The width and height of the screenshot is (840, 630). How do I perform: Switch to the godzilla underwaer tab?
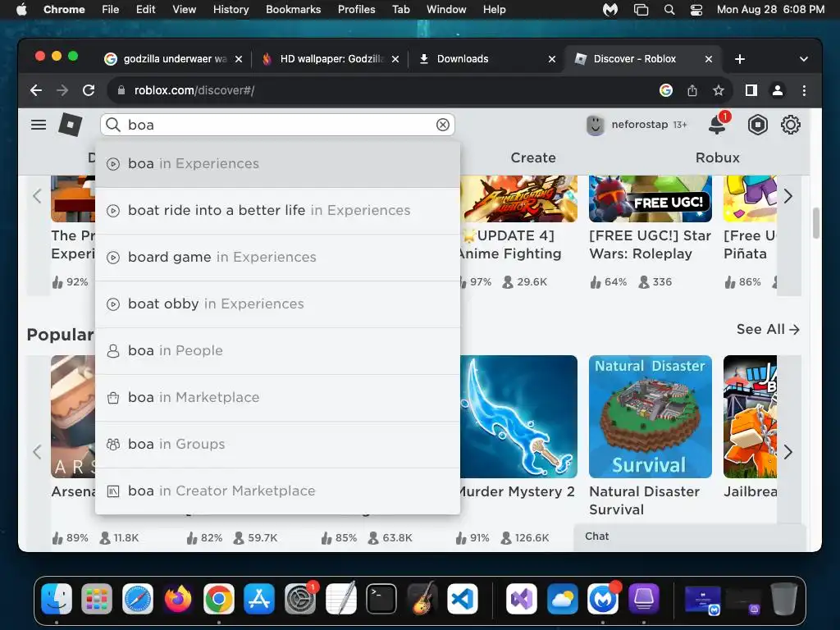point(174,59)
